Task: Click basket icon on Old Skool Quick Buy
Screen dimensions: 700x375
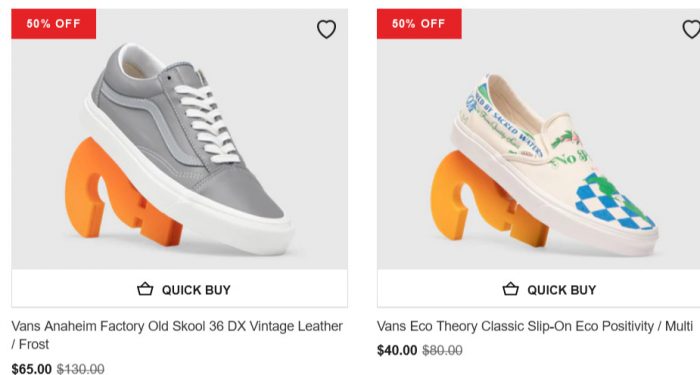Action: (x=145, y=289)
